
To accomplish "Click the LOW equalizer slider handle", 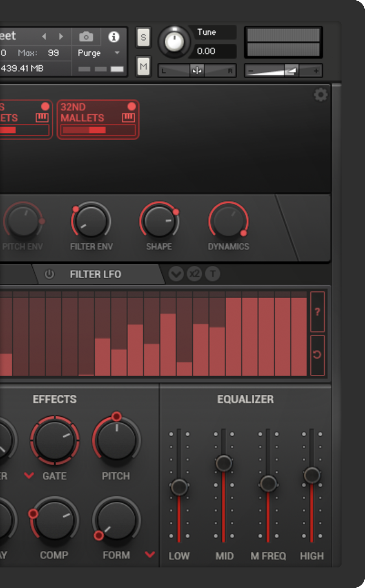I will (179, 487).
